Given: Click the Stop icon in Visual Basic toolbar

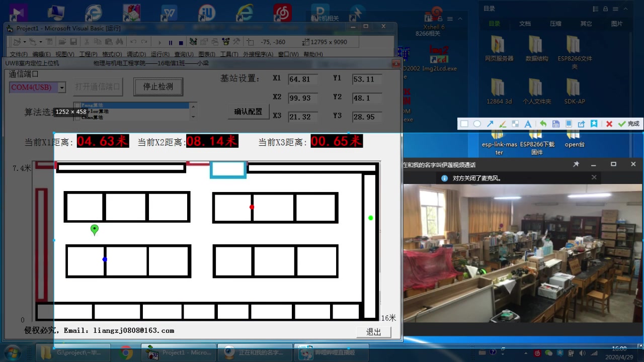Looking at the screenshot, I should point(181,42).
